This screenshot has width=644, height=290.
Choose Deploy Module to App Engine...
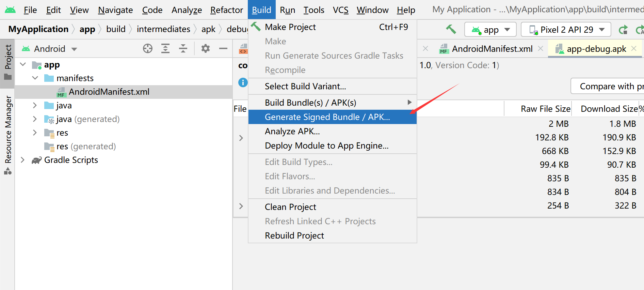point(333,146)
